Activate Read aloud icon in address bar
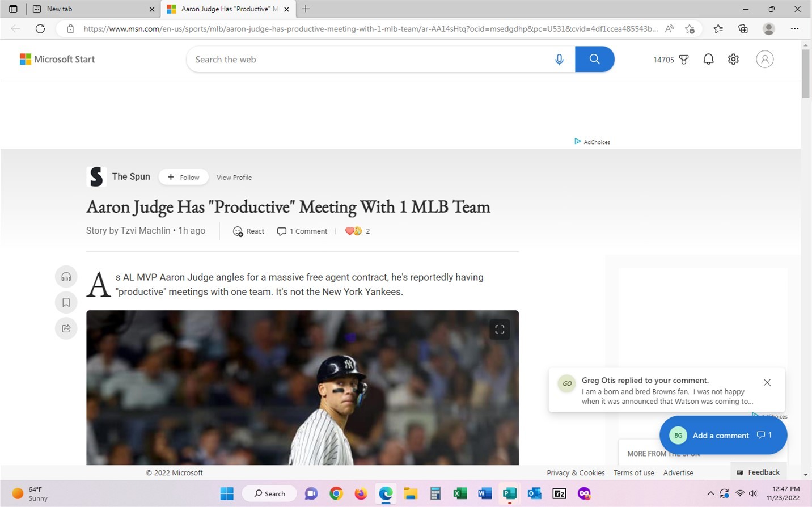Image resolution: width=812 pixels, height=507 pixels. tap(669, 28)
